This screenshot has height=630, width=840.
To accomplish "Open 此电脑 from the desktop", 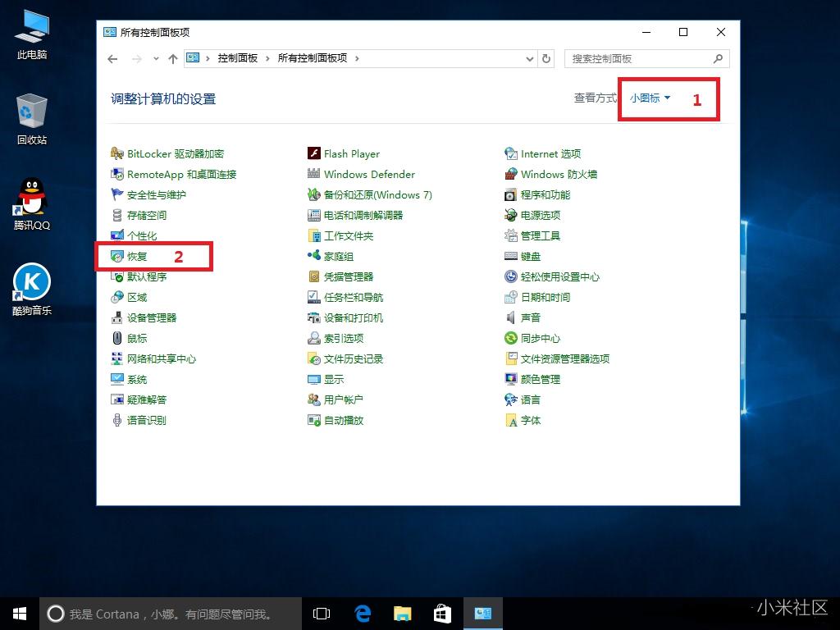I will pyautogui.click(x=30, y=33).
